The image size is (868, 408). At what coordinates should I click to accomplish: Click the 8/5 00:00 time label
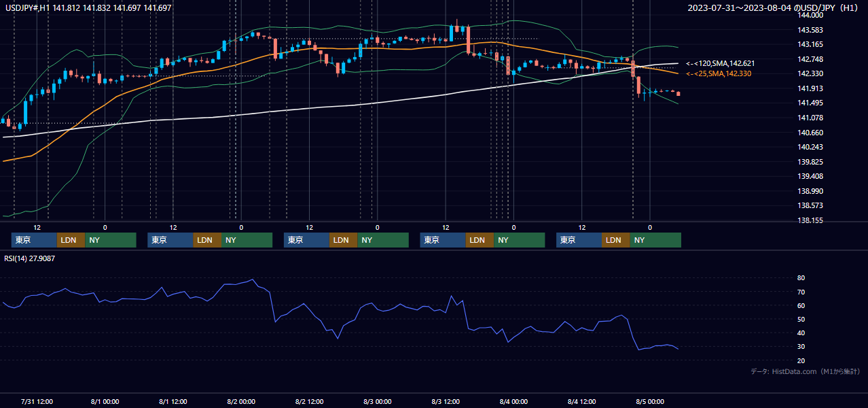pyautogui.click(x=650, y=401)
